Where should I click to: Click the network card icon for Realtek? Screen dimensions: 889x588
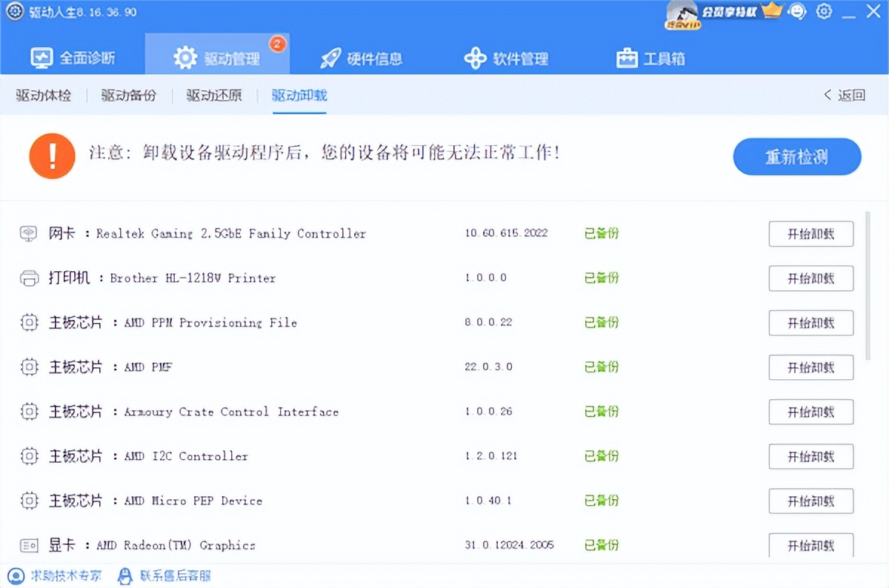coord(29,234)
